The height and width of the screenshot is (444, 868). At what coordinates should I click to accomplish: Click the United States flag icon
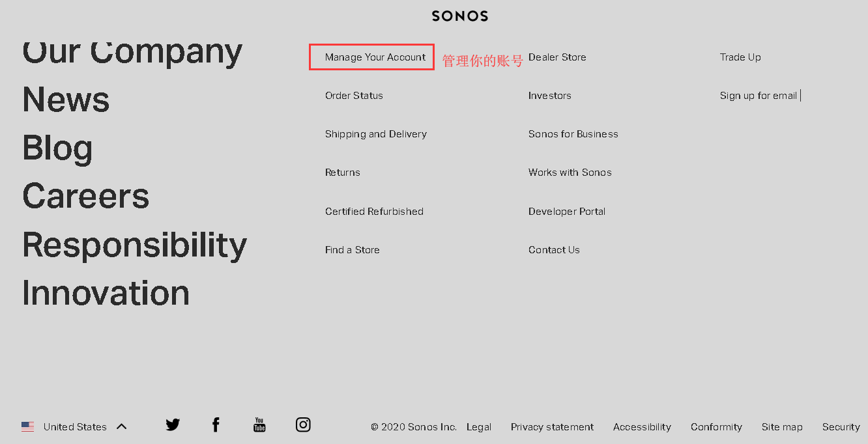[28, 427]
